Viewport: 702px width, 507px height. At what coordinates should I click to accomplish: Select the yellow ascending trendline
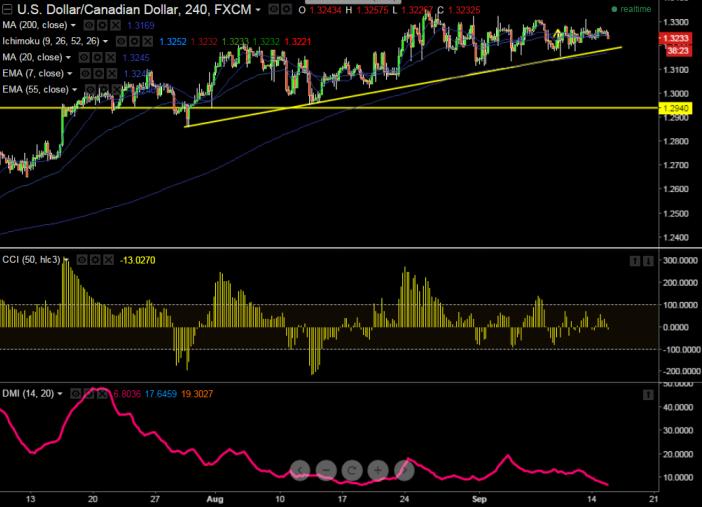403,86
